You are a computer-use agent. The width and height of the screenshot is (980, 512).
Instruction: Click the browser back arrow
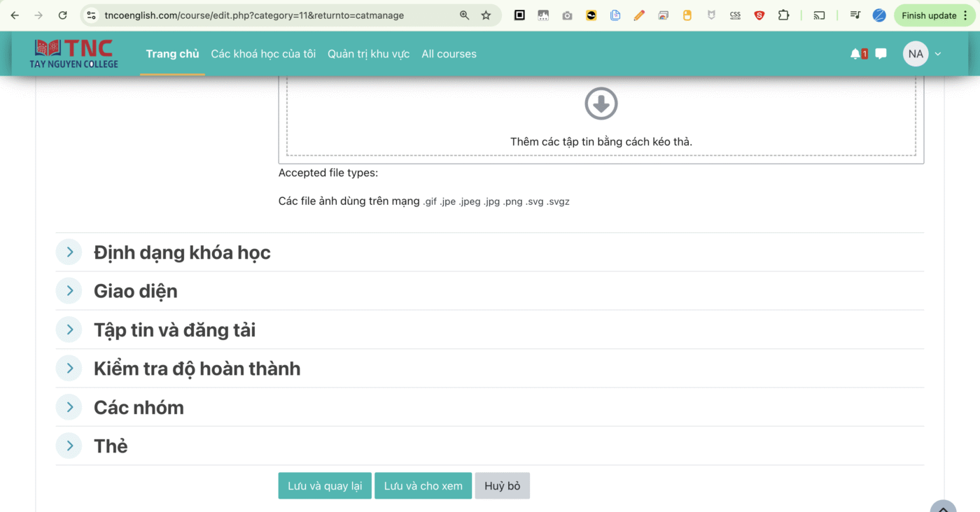click(x=15, y=15)
